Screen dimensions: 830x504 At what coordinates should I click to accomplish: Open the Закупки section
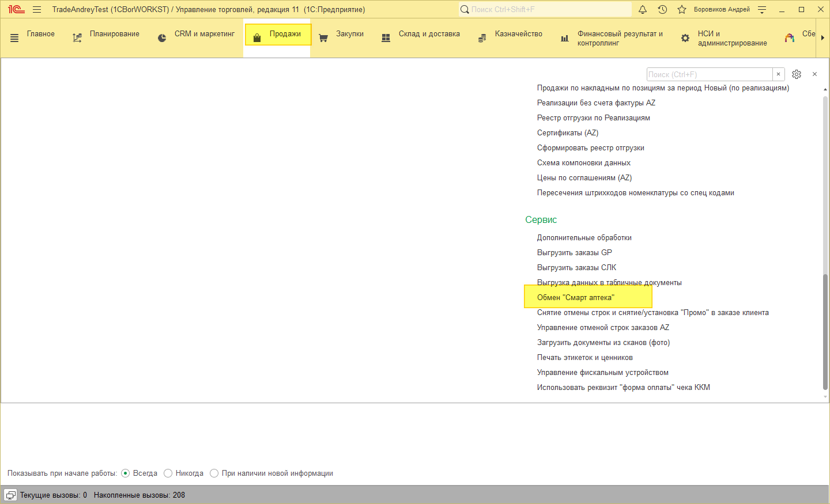[x=349, y=34]
